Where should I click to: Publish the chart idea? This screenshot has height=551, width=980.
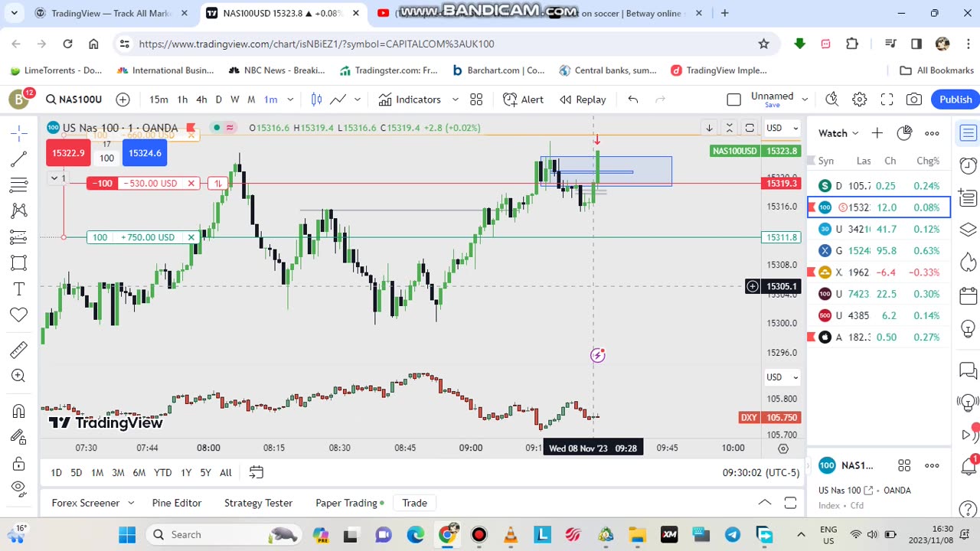pyautogui.click(x=955, y=99)
